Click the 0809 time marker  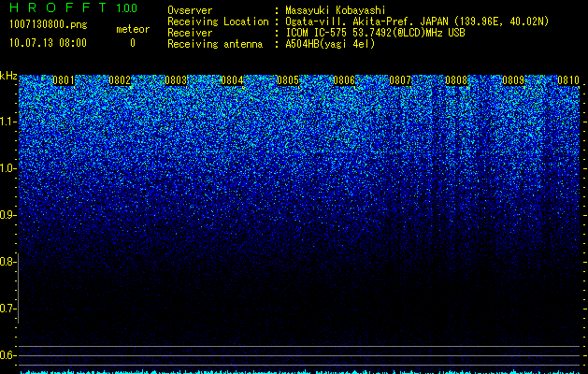pos(513,80)
